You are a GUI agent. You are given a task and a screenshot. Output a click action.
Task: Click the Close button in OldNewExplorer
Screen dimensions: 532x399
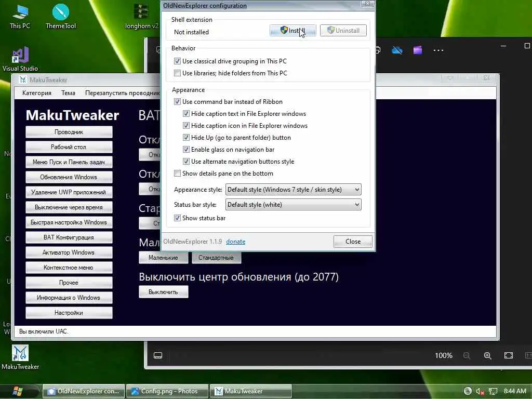click(353, 242)
